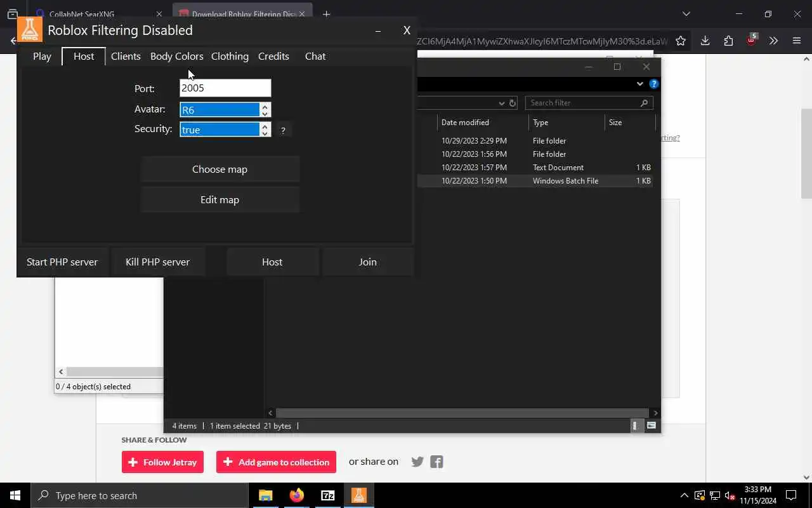Viewport: 812px width, 508px height.
Task: Expand the File Explorer ribbon chevron
Action: point(639,84)
